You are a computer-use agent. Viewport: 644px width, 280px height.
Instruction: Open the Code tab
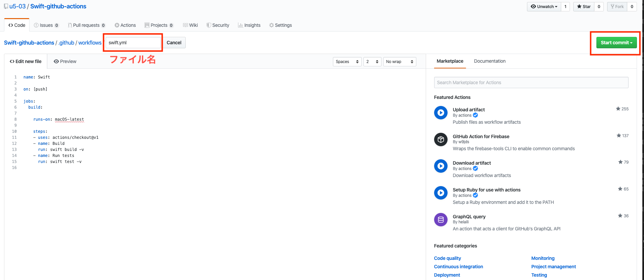(17, 25)
